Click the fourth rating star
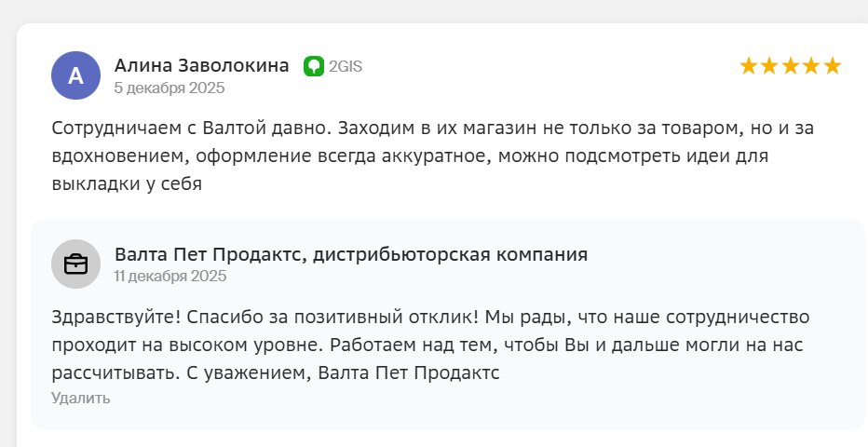Viewport: 868px width, 447px height. (x=811, y=66)
